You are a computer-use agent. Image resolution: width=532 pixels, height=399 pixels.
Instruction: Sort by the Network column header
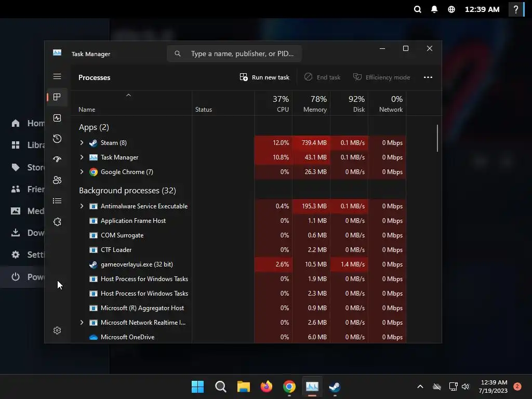pyautogui.click(x=387, y=103)
